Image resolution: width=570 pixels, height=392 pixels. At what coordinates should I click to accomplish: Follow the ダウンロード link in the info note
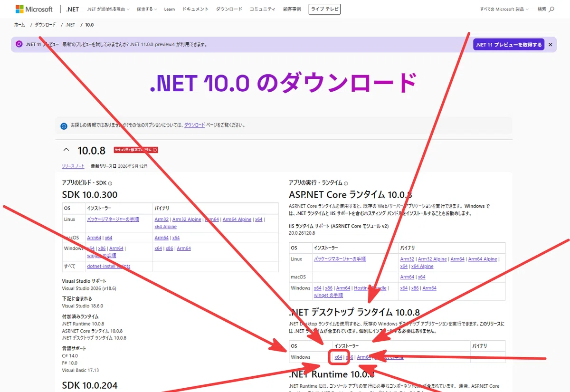click(195, 125)
